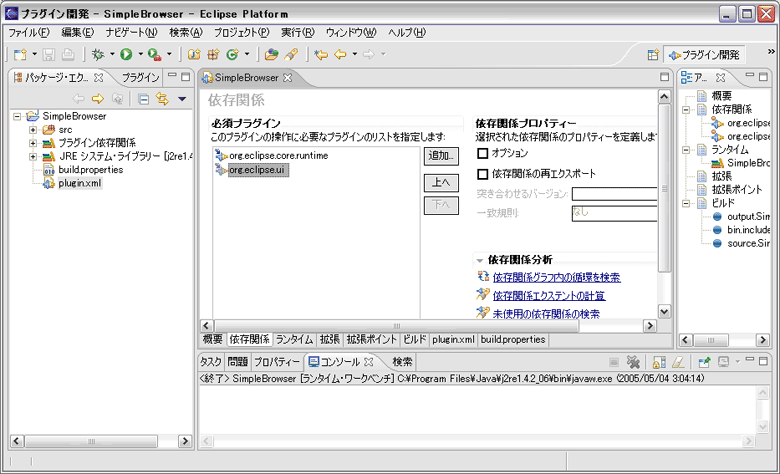This screenshot has width=780, height=474.
Task: Expand the JRE システム・ライブラリー node
Action: point(33,157)
